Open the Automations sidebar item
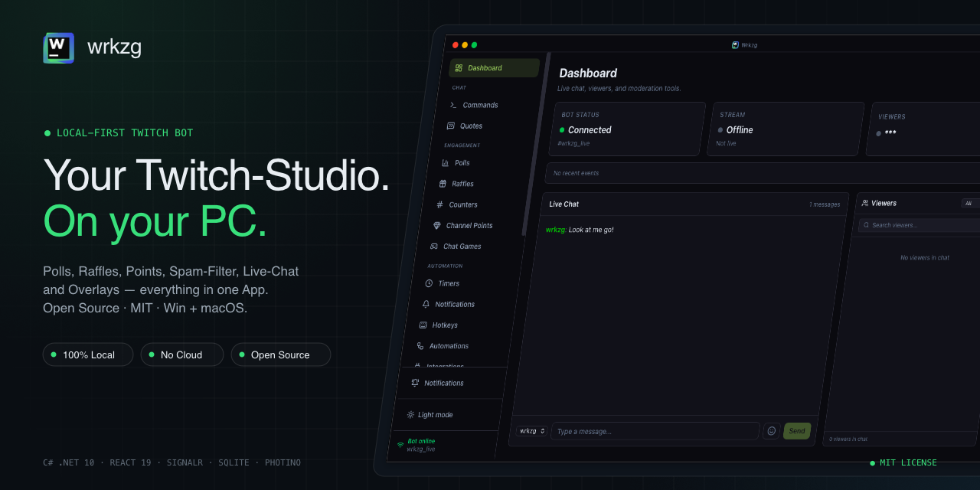Screen dimensions: 980x490 (x=442, y=346)
